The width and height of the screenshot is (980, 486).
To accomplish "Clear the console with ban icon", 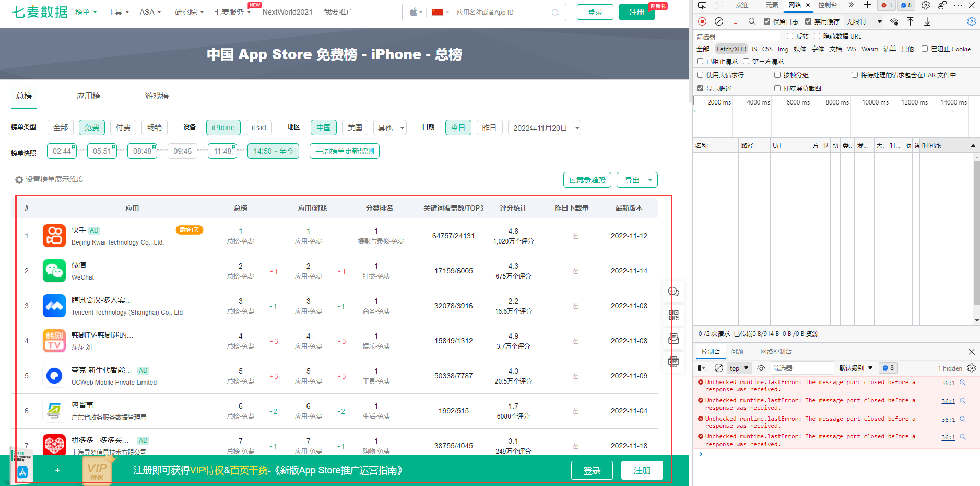I will 719,368.
